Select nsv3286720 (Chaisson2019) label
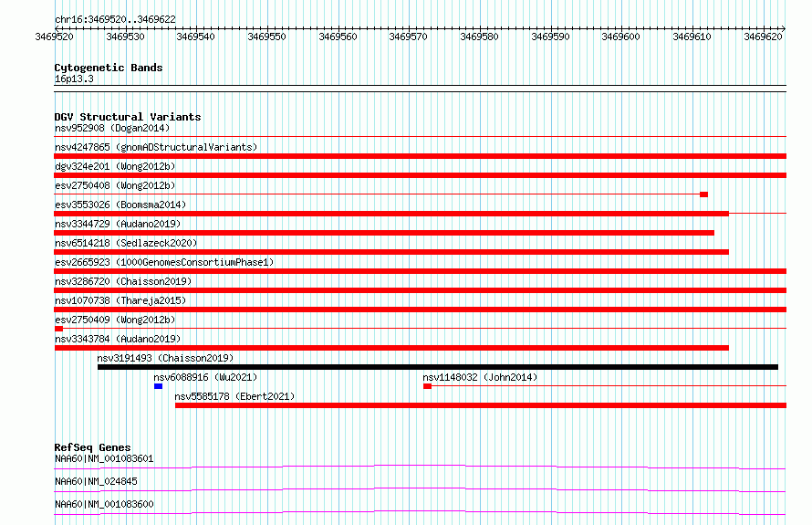 (x=123, y=281)
